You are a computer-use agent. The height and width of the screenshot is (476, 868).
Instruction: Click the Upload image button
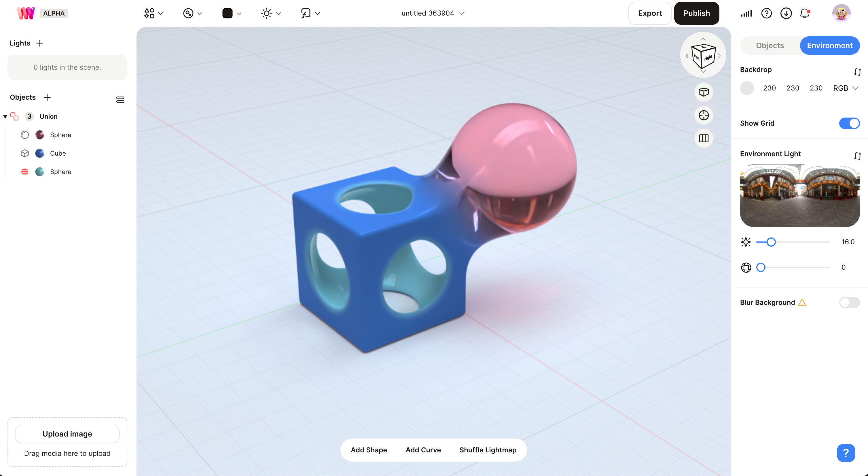point(67,434)
